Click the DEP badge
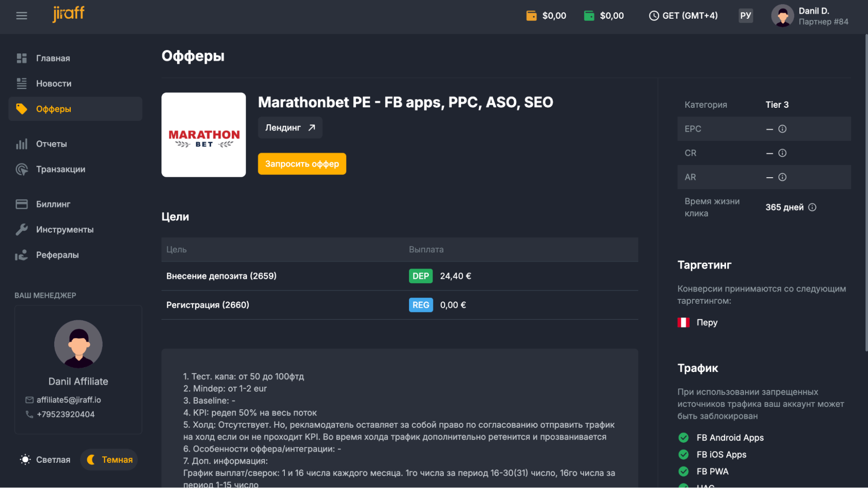Viewport: 868px width, 488px height. click(x=421, y=276)
